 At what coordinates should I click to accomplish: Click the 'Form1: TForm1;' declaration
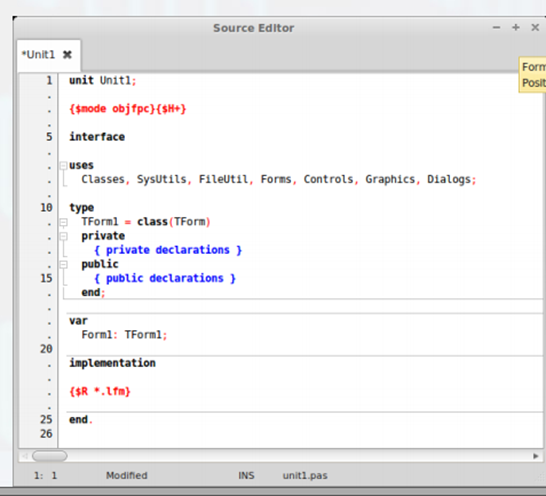pos(124,335)
